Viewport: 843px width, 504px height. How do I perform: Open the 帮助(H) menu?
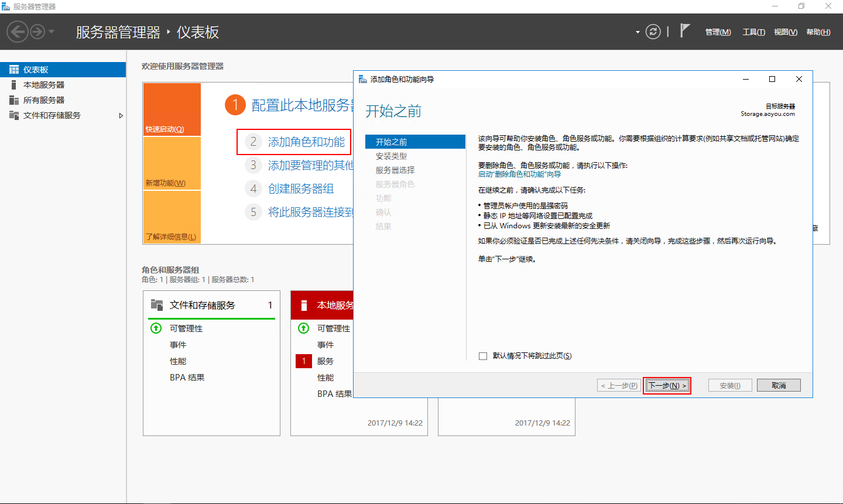tap(818, 32)
